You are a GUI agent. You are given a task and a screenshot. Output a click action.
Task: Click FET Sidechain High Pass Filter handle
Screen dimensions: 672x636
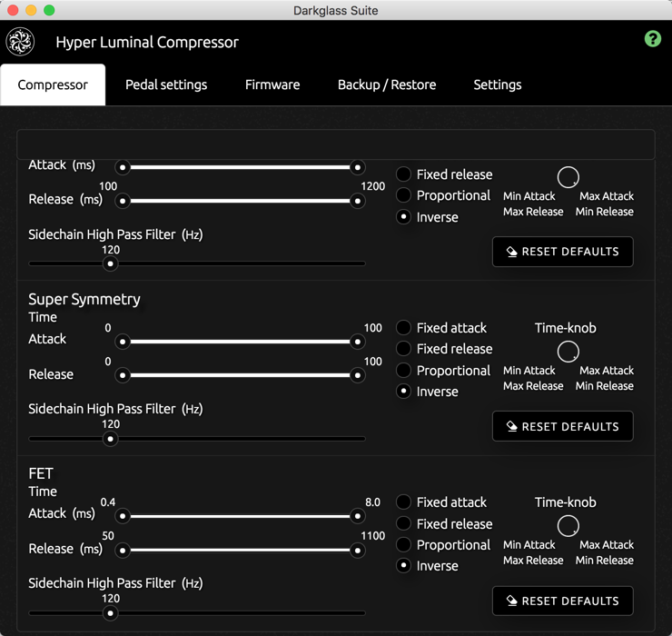pos(111,613)
